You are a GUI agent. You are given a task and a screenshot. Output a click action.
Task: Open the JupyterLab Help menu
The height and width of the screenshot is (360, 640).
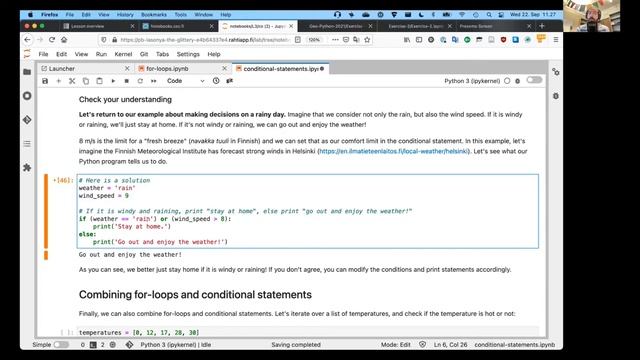214,54
